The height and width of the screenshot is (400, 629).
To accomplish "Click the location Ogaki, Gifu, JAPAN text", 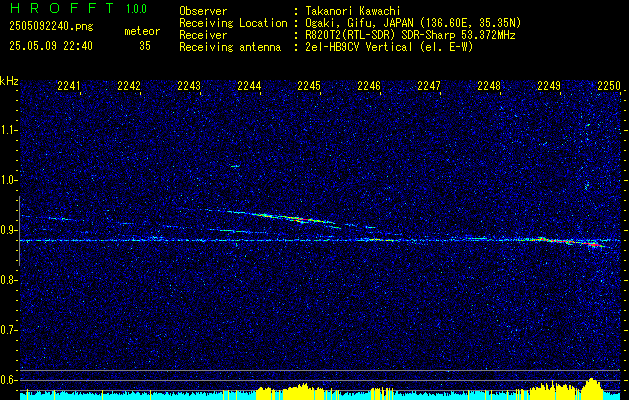I will [411, 23].
